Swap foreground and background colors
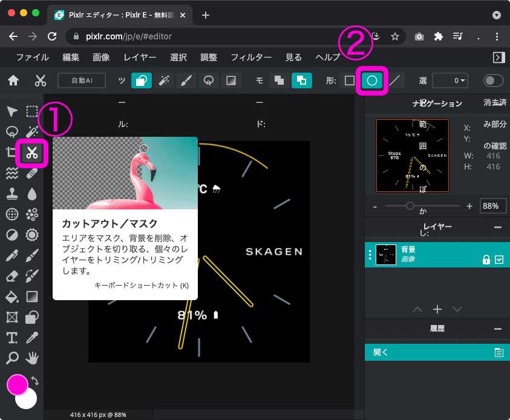The width and height of the screenshot is (510, 420). pyautogui.click(x=35, y=381)
